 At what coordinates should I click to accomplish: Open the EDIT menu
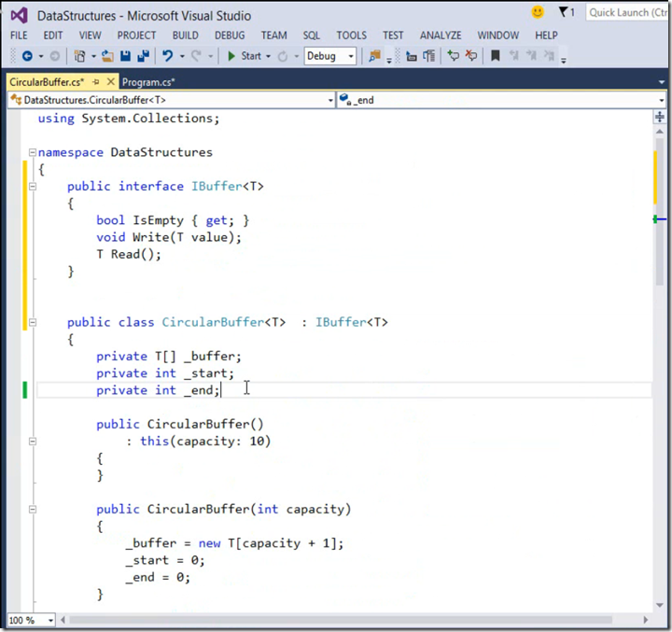click(x=53, y=35)
